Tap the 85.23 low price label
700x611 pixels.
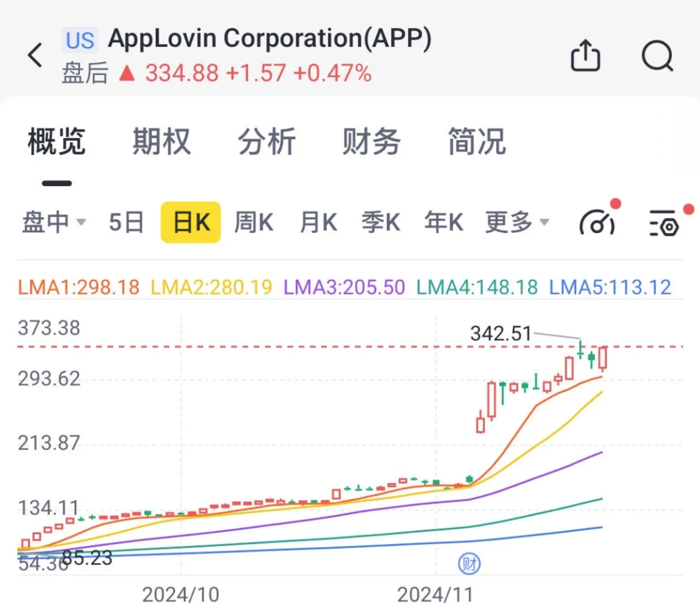pos(87,557)
